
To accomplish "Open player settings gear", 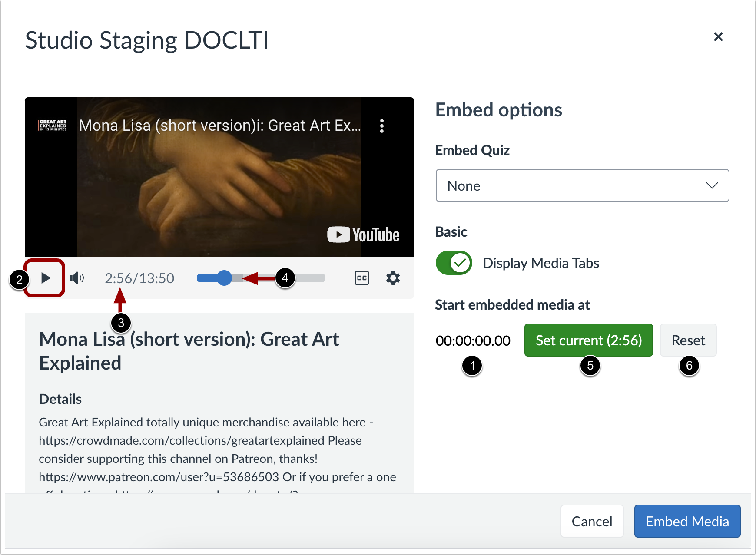I will 393,278.
